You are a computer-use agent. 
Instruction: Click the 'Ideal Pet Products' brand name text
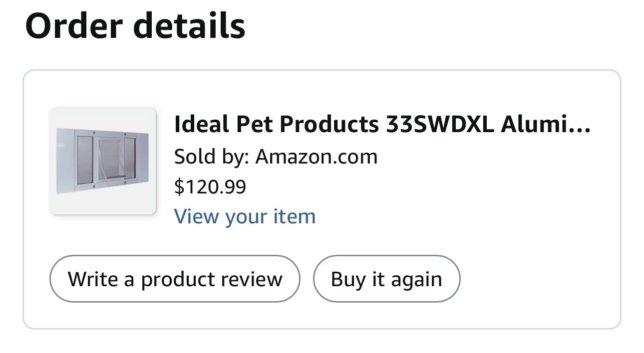coord(276,124)
